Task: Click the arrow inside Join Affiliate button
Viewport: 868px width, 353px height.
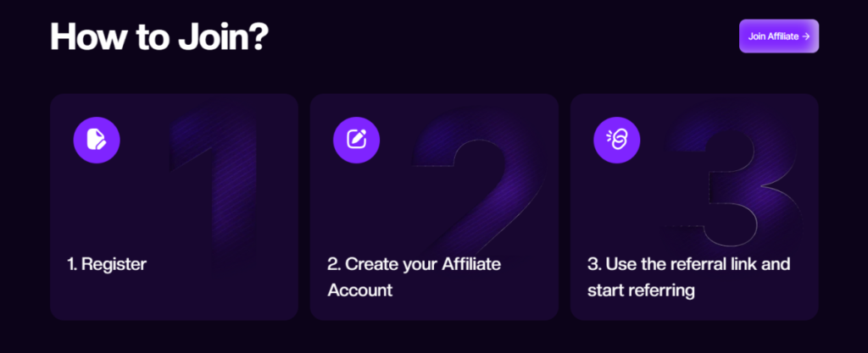Action: (x=806, y=36)
